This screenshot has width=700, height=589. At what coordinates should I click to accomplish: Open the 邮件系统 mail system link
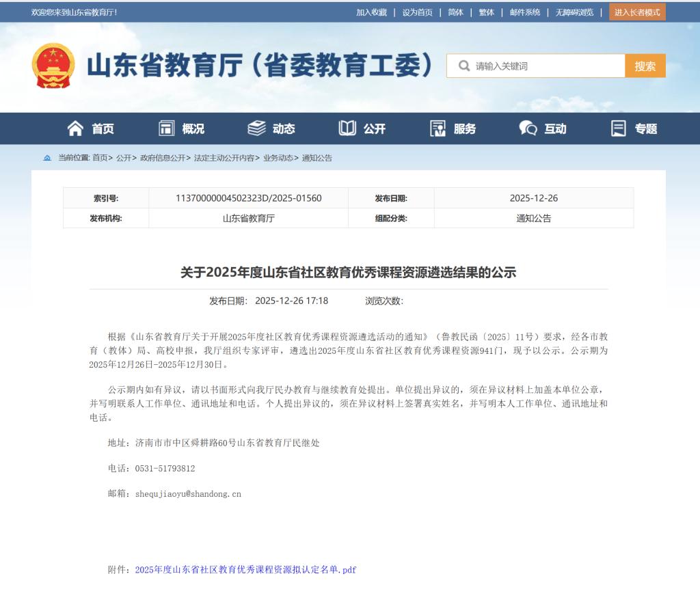tap(525, 12)
